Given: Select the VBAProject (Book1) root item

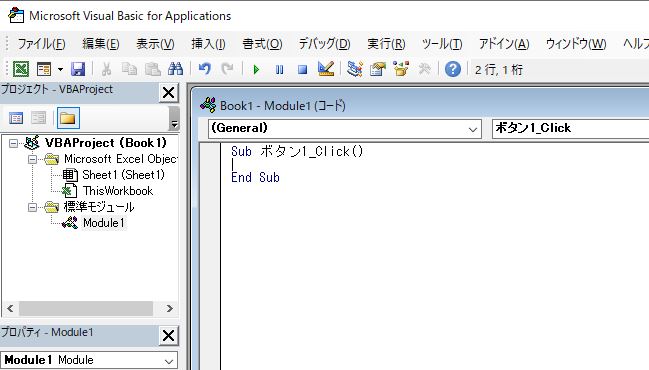Looking at the screenshot, I should click(106, 143).
